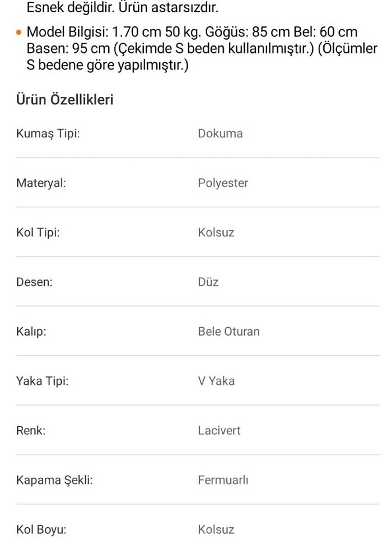The height and width of the screenshot is (549, 392).
Task: Click the orange bullet before Model Bilgisi
Action: coord(19,32)
